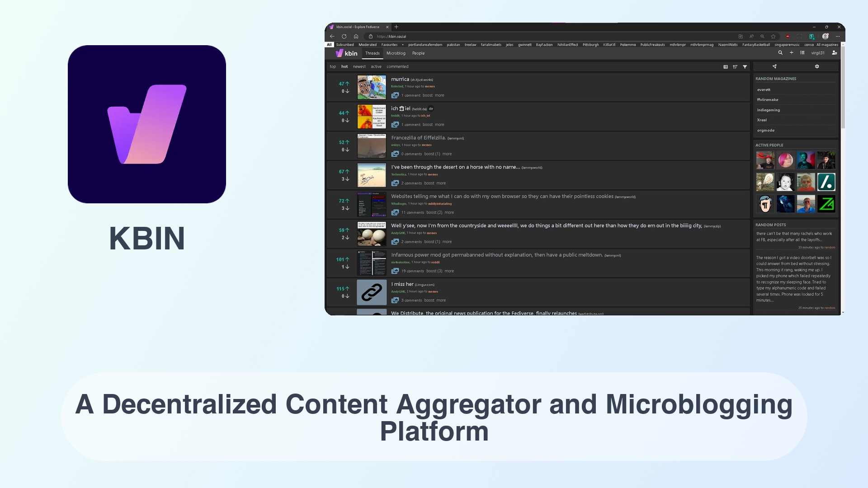Toggle the 'newest' feed view

click(x=359, y=66)
